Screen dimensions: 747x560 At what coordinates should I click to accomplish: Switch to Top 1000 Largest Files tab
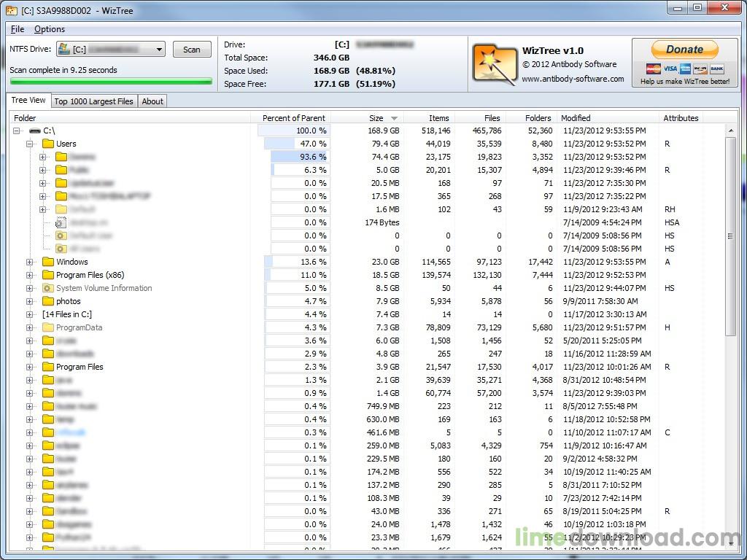click(x=93, y=101)
